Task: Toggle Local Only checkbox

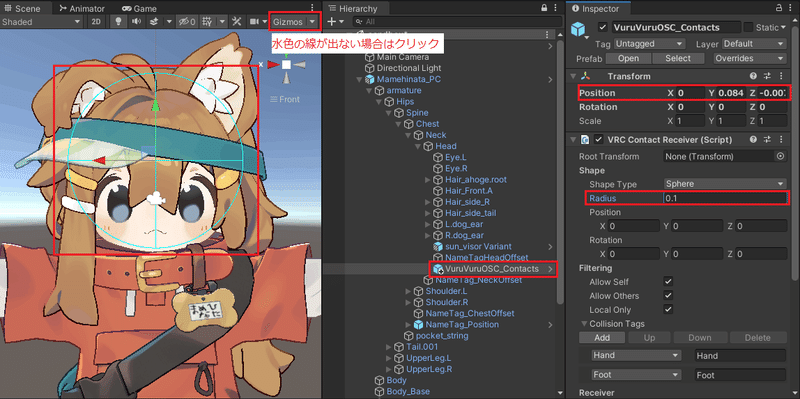Action: [x=668, y=309]
